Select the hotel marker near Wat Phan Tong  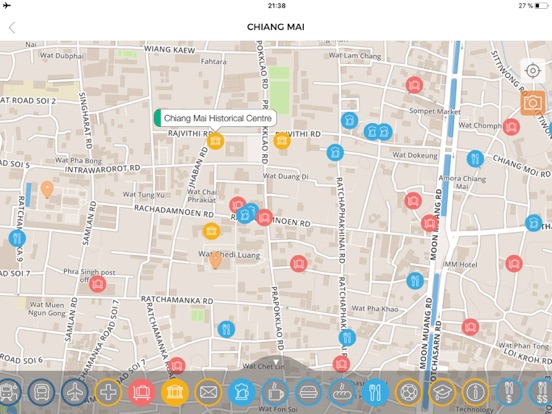coord(470,327)
